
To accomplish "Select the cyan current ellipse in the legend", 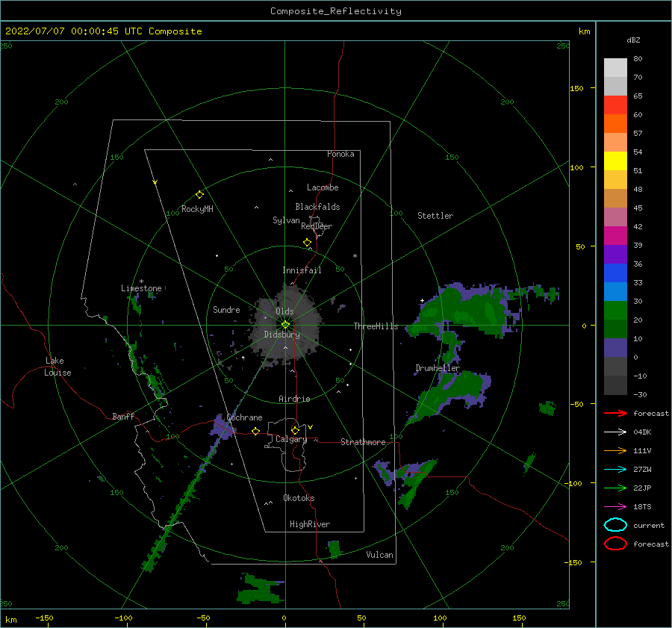I will click(615, 525).
